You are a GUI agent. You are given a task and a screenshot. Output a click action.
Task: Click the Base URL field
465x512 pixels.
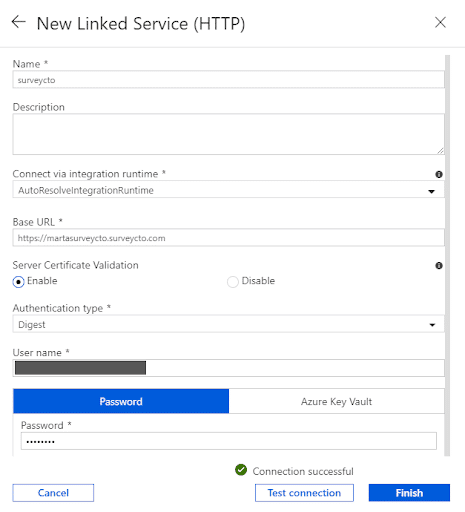pos(228,238)
